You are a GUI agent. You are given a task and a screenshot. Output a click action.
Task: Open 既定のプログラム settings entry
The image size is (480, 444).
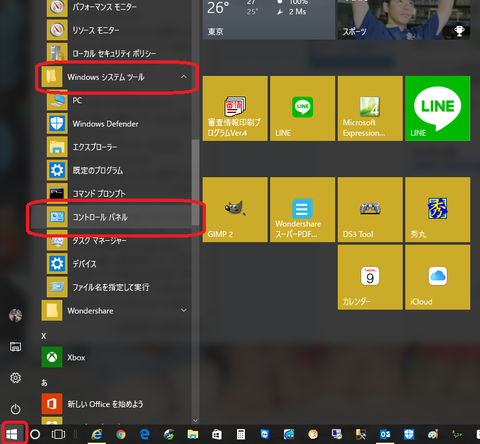tap(115, 170)
